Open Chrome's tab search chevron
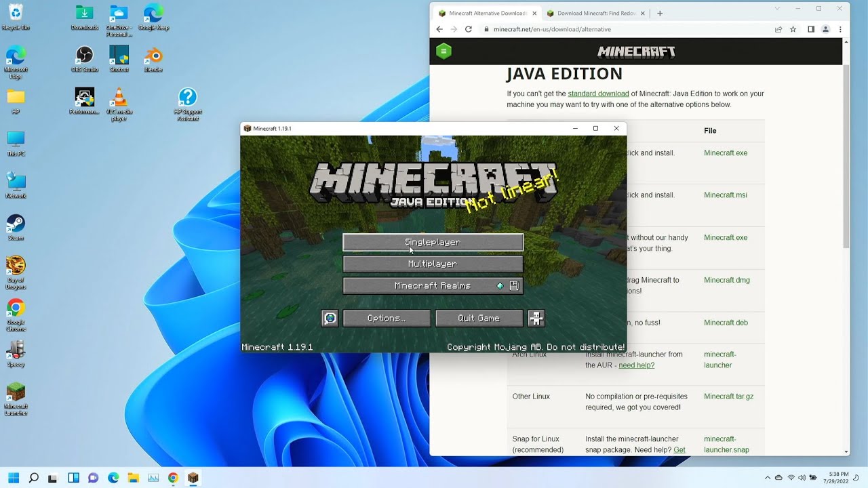Image resolution: width=868 pixels, height=488 pixels. coord(778,9)
